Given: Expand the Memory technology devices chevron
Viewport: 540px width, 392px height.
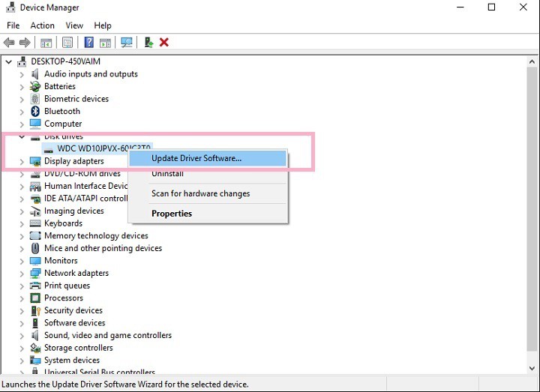Looking at the screenshot, I should pos(22,236).
